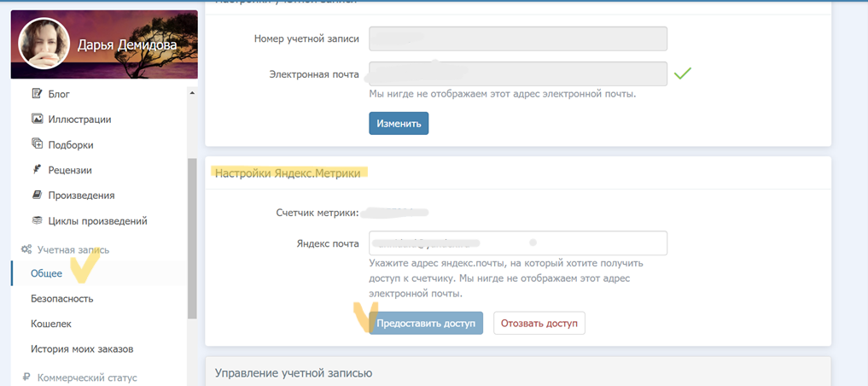Click the Изменить button
Image resolution: width=868 pixels, height=386 pixels.
point(399,124)
